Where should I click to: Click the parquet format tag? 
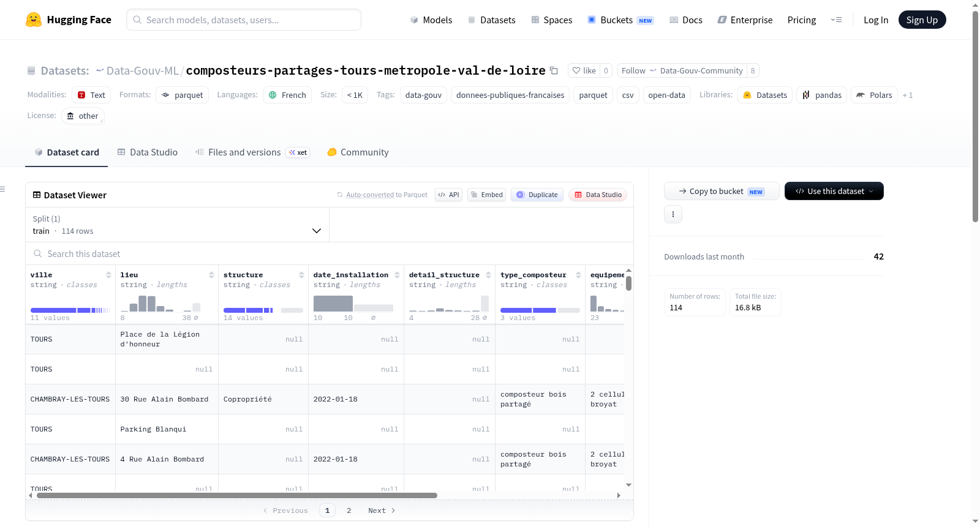(182, 95)
